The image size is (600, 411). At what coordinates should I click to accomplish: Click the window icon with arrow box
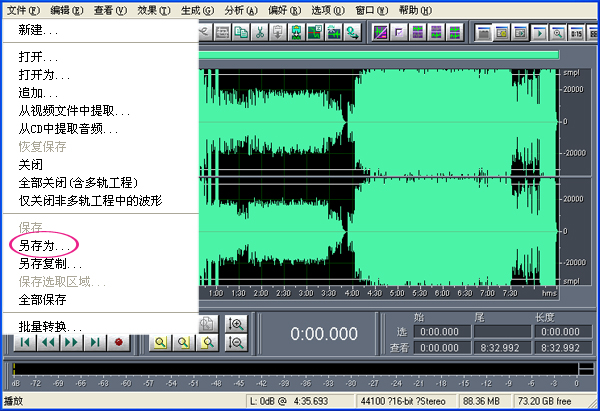520,33
